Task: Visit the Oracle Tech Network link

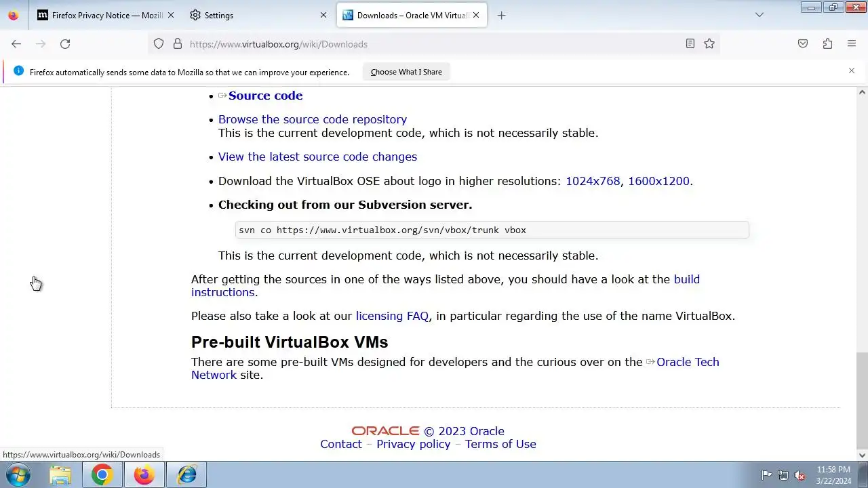Action: (x=688, y=362)
